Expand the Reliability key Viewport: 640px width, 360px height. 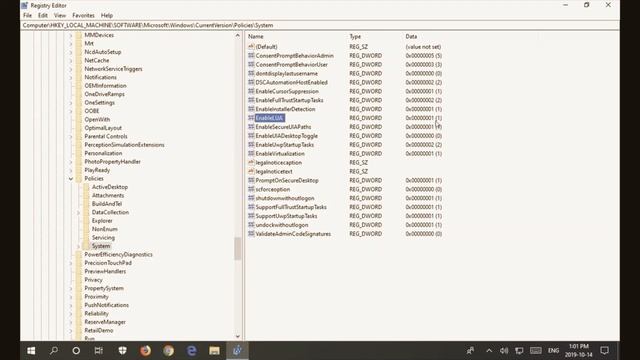(71, 314)
